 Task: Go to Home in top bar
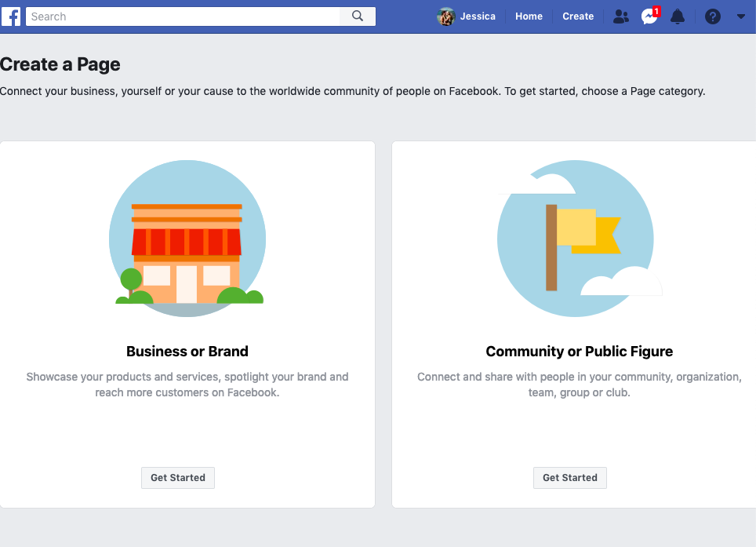click(529, 16)
